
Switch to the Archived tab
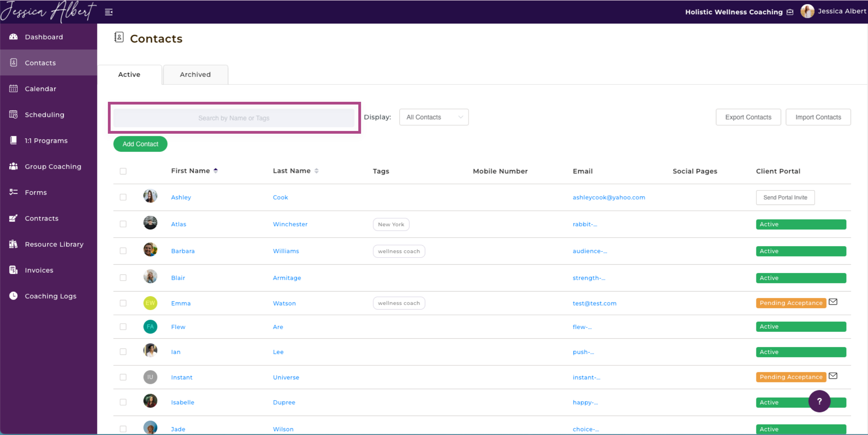[195, 74]
